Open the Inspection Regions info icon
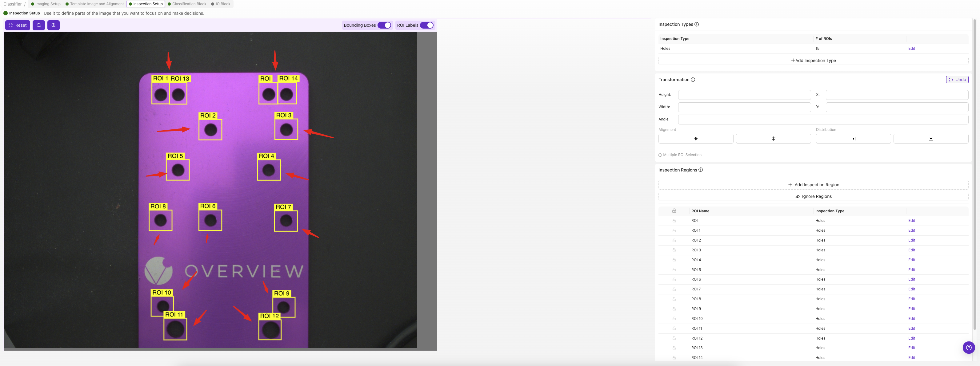 click(x=701, y=170)
